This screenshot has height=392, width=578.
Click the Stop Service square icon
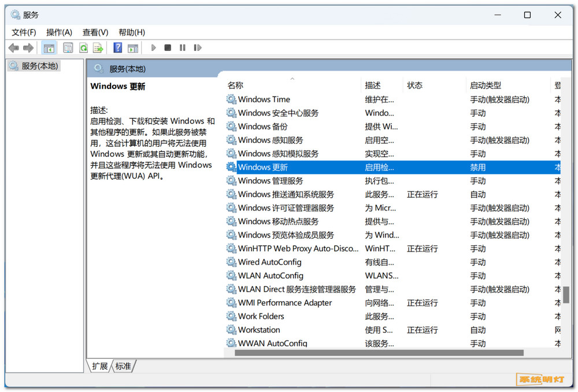tap(168, 47)
